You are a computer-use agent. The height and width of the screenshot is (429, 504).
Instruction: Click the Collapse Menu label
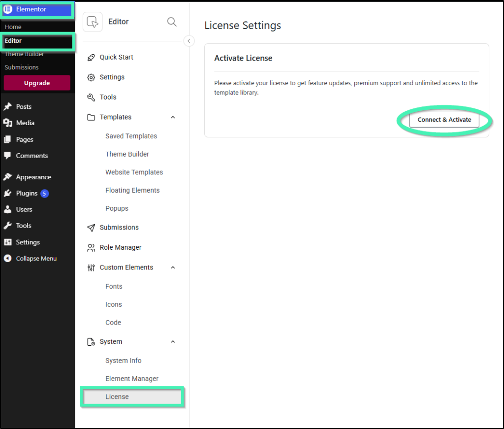coord(36,259)
